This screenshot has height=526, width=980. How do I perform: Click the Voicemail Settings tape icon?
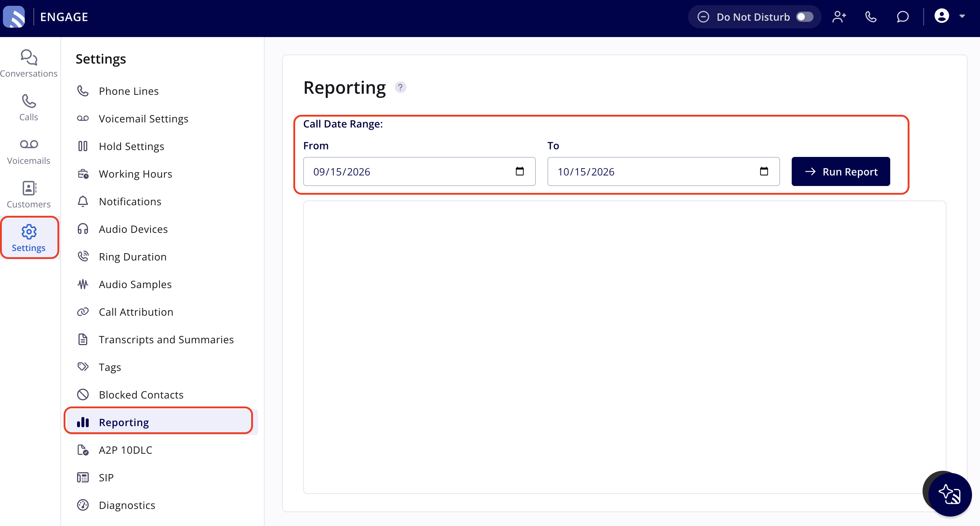pyautogui.click(x=83, y=118)
